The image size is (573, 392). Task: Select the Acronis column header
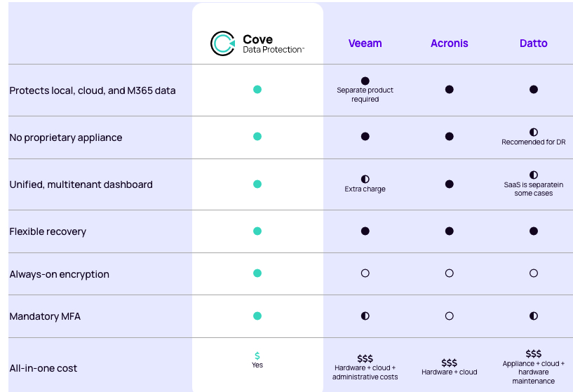pos(450,43)
